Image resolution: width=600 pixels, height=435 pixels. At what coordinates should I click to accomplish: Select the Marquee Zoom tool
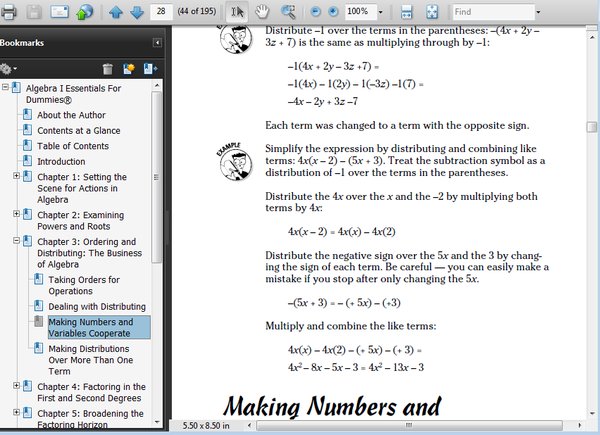(x=288, y=12)
